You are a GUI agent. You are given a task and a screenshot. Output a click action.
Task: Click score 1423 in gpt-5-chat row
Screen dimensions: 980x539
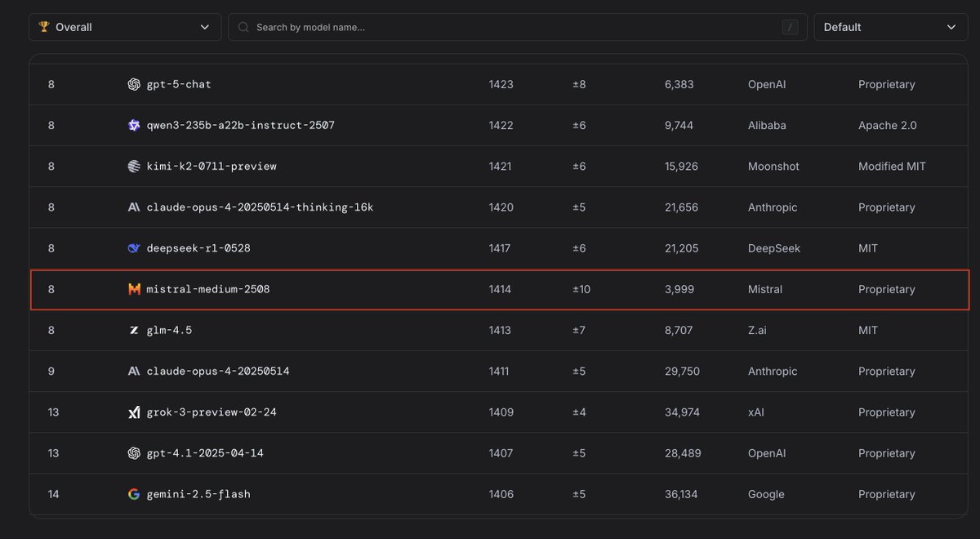coord(501,84)
